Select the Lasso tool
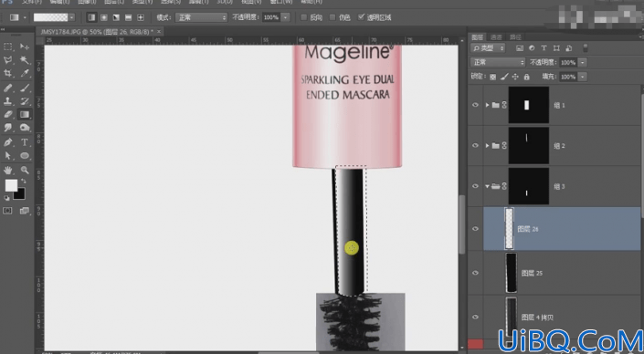The image size is (644, 354). point(8,60)
